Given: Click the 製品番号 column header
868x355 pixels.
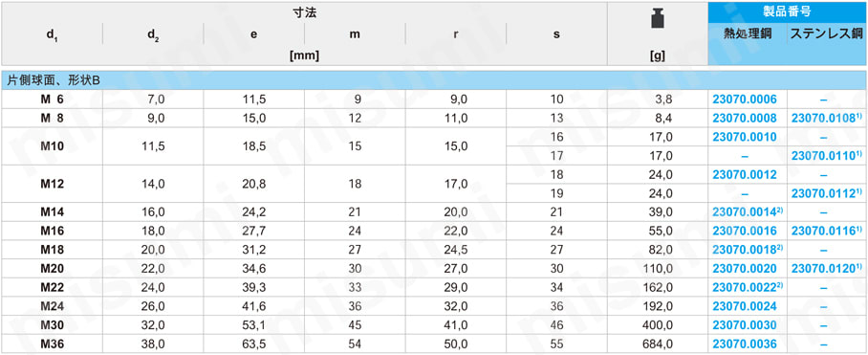Looking at the screenshot, I should click(x=787, y=11).
